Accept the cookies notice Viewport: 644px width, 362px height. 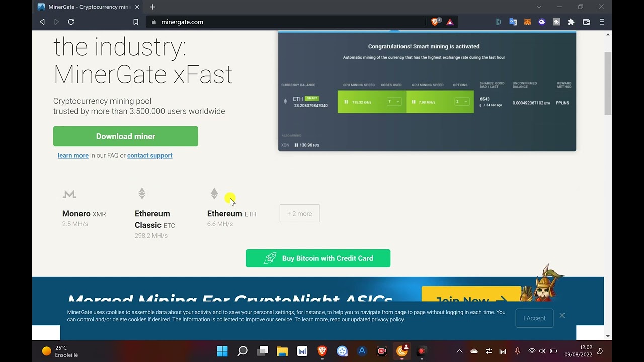coord(534,318)
